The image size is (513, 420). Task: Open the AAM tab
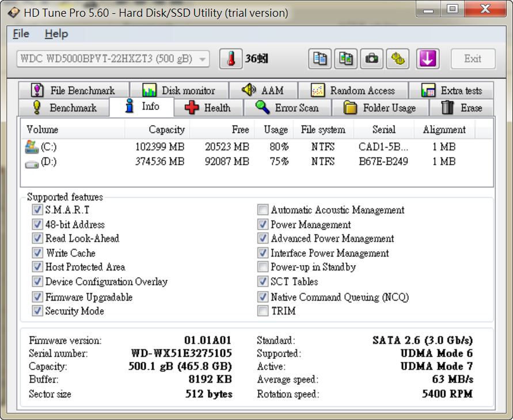(263, 90)
